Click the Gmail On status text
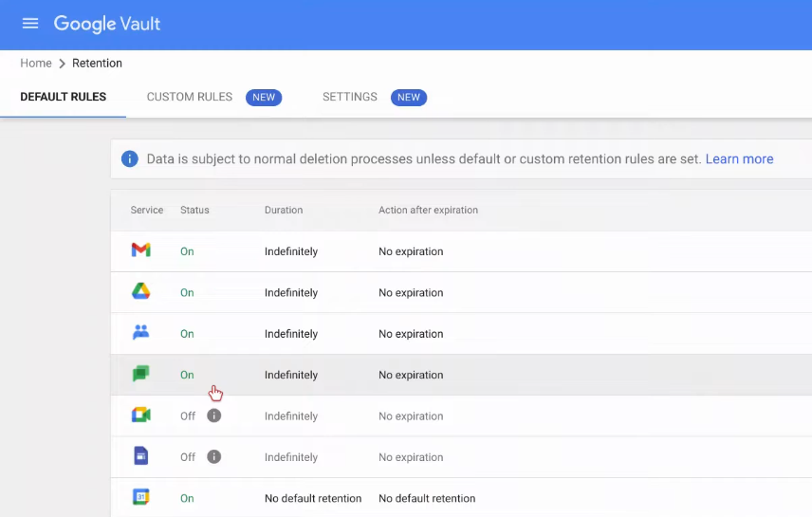 (187, 251)
